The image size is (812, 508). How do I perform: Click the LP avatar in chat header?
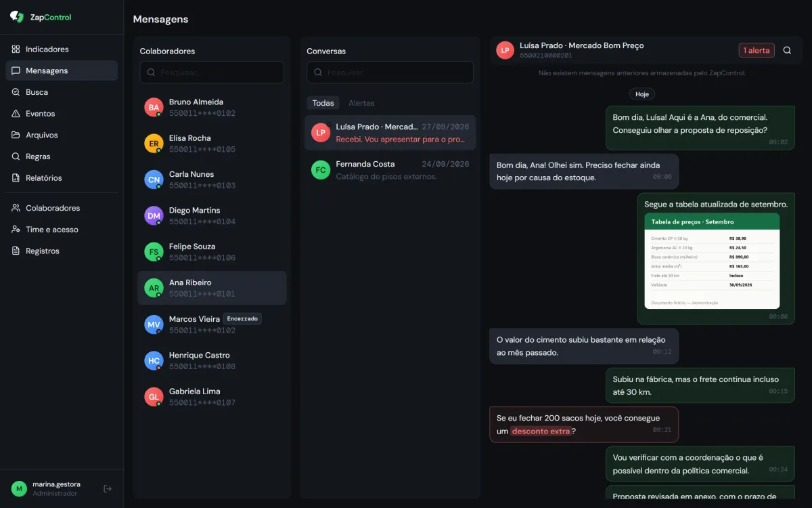(x=505, y=50)
